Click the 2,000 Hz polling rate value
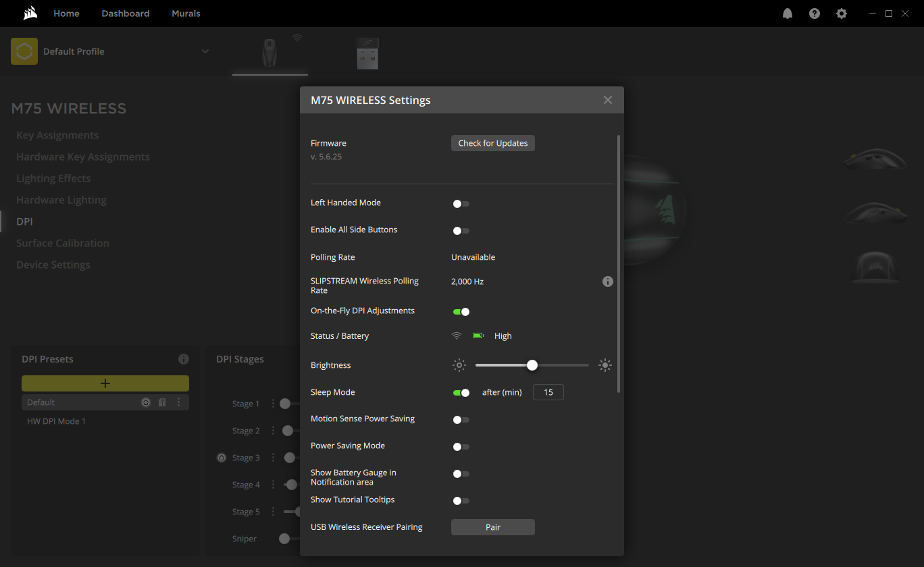The width and height of the screenshot is (924, 567). pyautogui.click(x=467, y=281)
